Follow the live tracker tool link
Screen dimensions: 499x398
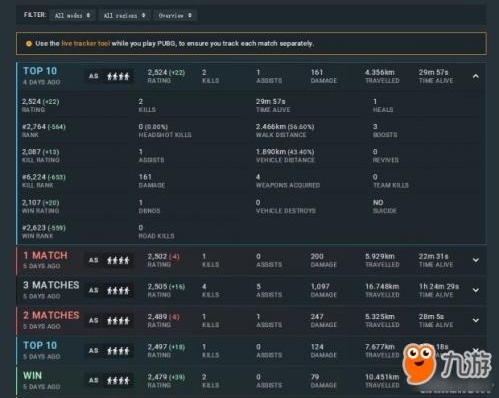coord(86,43)
